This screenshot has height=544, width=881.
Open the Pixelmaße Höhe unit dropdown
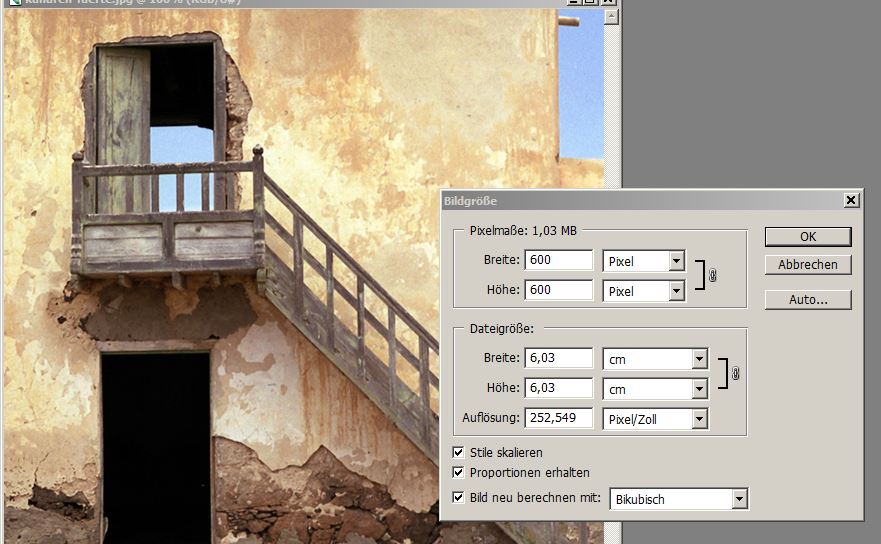[x=676, y=291]
